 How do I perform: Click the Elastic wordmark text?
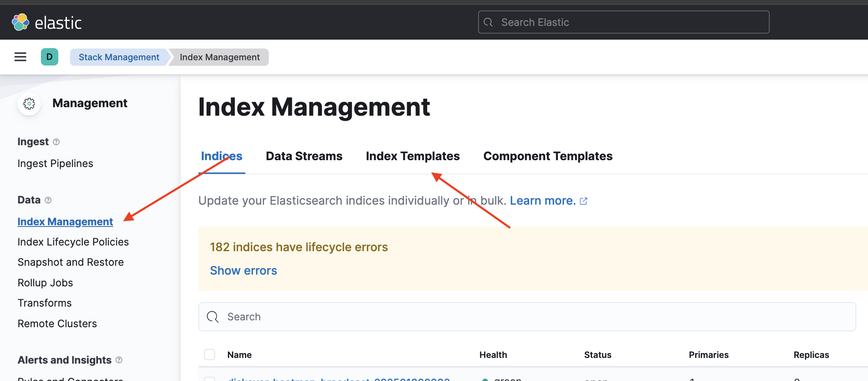(x=58, y=23)
